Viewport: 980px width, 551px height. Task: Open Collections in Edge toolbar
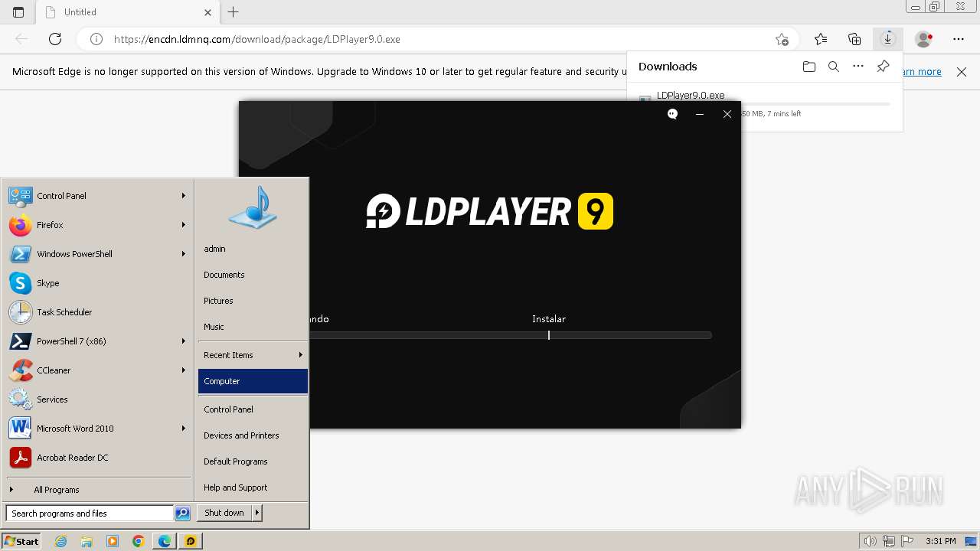[x=854, y=39]
